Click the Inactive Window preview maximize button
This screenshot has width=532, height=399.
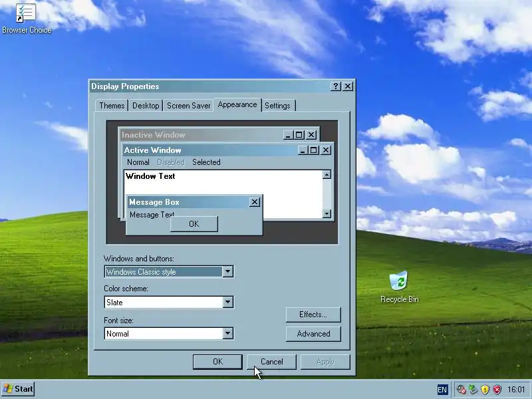pos(299,135)
